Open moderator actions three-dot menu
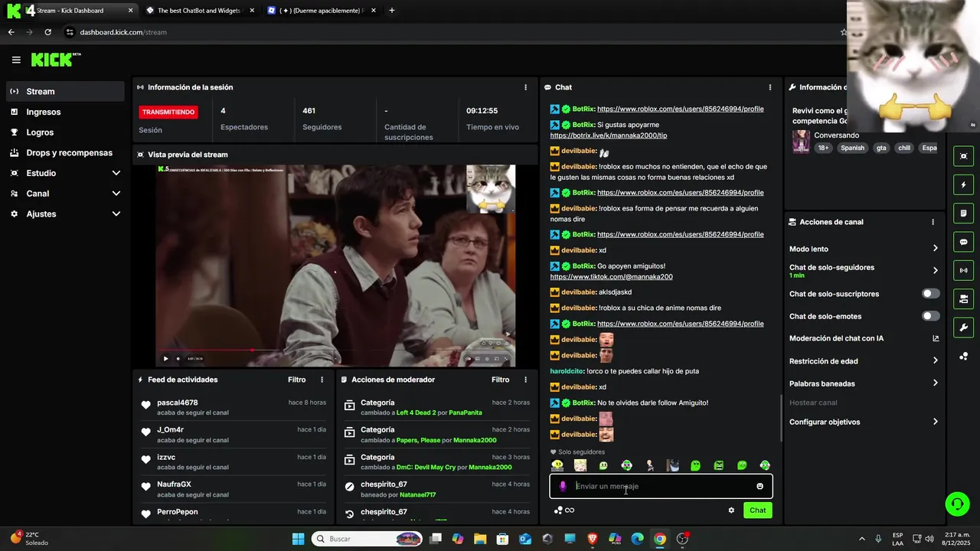Image resolution: width=980 pixels, height=551 pixels. [x=525, y=380]
